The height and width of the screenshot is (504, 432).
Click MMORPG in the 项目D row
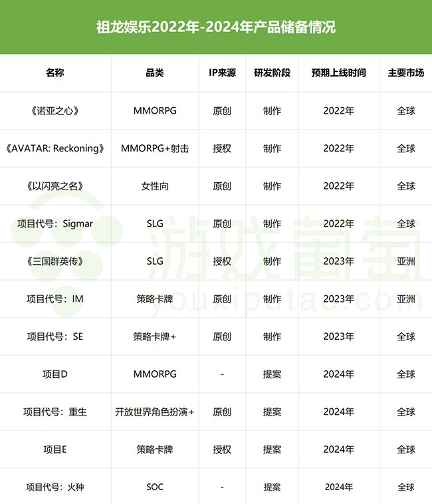[x=155, y=374]
